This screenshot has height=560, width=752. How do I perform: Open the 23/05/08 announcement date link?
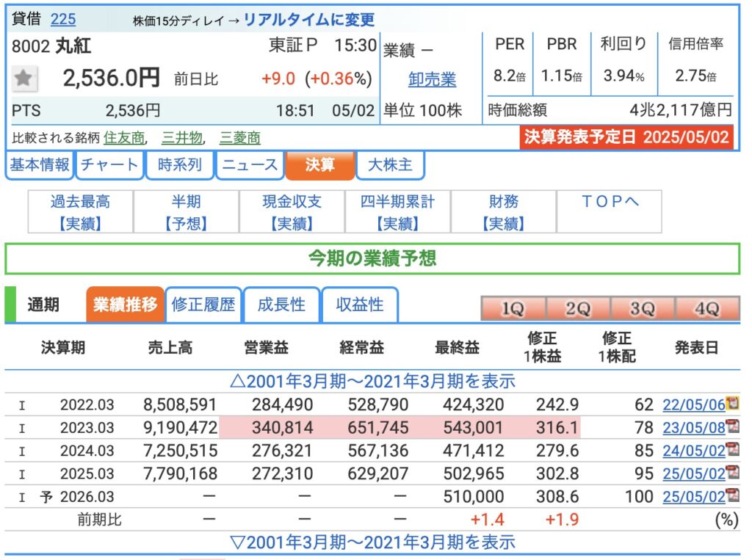693,428
